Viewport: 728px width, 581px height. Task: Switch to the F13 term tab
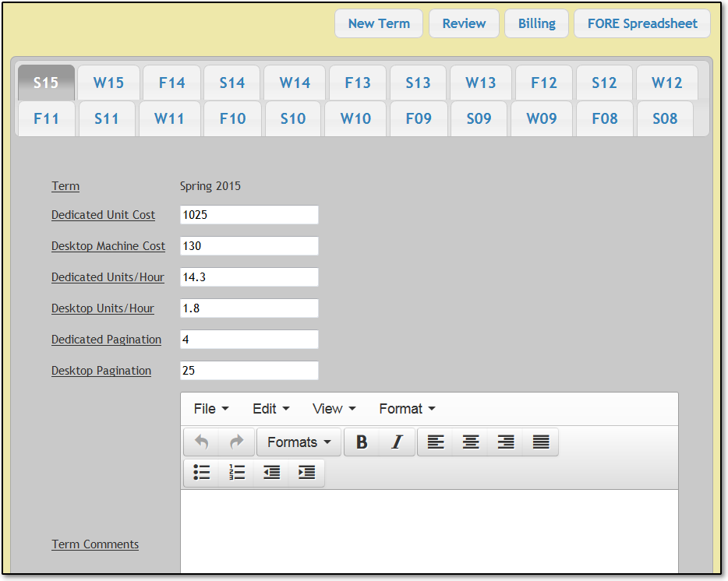(x=358, y=83)
